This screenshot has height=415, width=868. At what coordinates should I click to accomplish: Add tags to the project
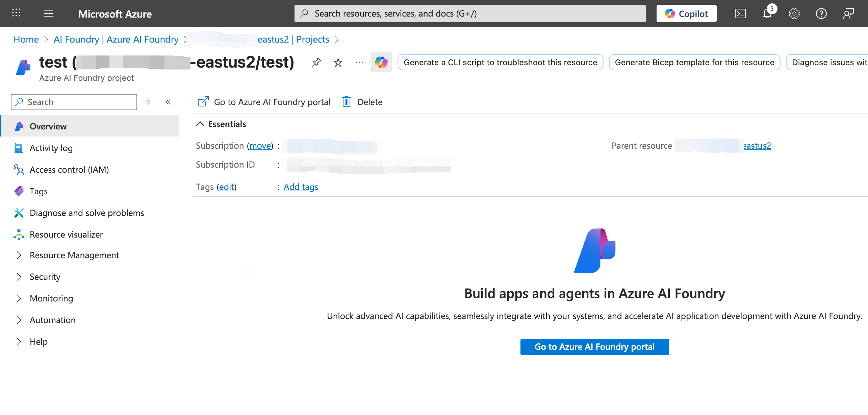click(x=301, y=187)
